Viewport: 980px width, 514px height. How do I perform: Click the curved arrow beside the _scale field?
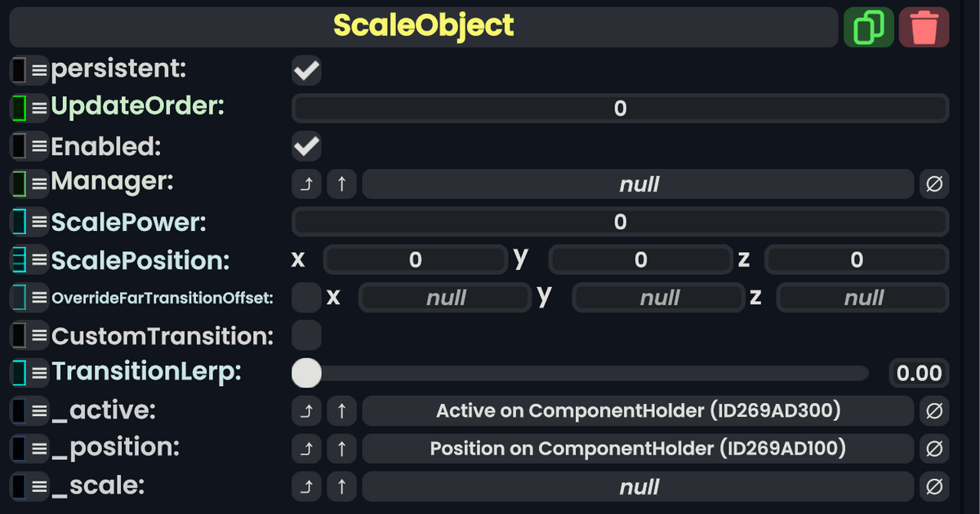click(306, 486)
